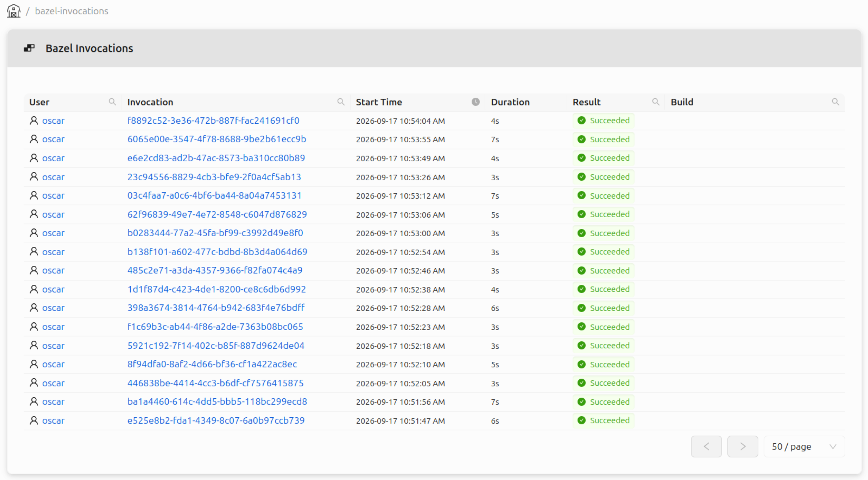Image resolution: width=868 pixels, height=480 pixels.
Task: Open invocation 398a3674-3814-4764-b942-683f4e76bdff
Action: [x=216, y=308]
